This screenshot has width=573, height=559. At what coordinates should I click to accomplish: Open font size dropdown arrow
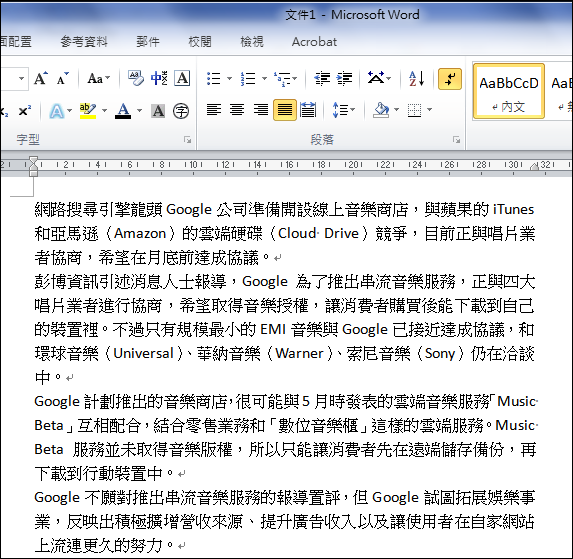(x=22, y=79)
